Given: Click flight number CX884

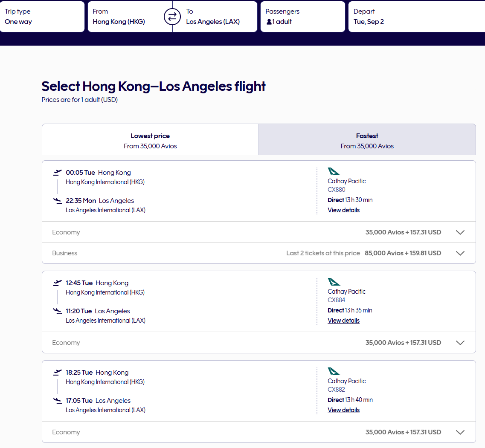Looking at the screenshot, I should [x=337, y=300].
